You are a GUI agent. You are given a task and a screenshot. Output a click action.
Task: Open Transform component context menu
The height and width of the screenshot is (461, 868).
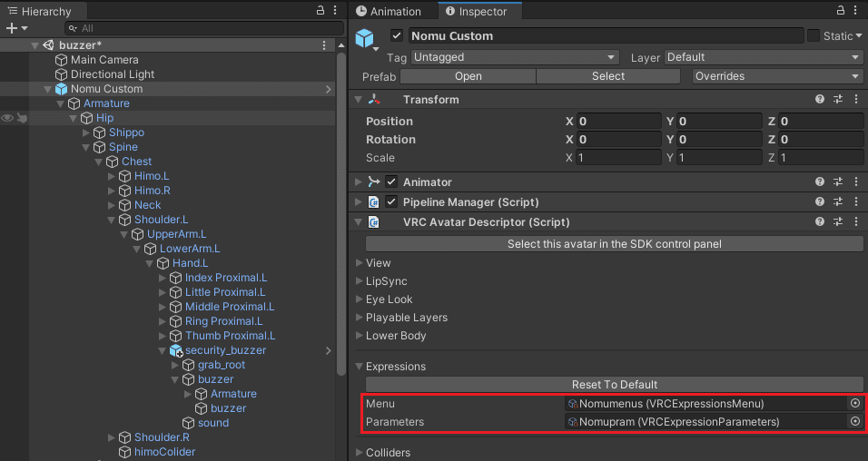pyautogui.click(x=856, y=99)
